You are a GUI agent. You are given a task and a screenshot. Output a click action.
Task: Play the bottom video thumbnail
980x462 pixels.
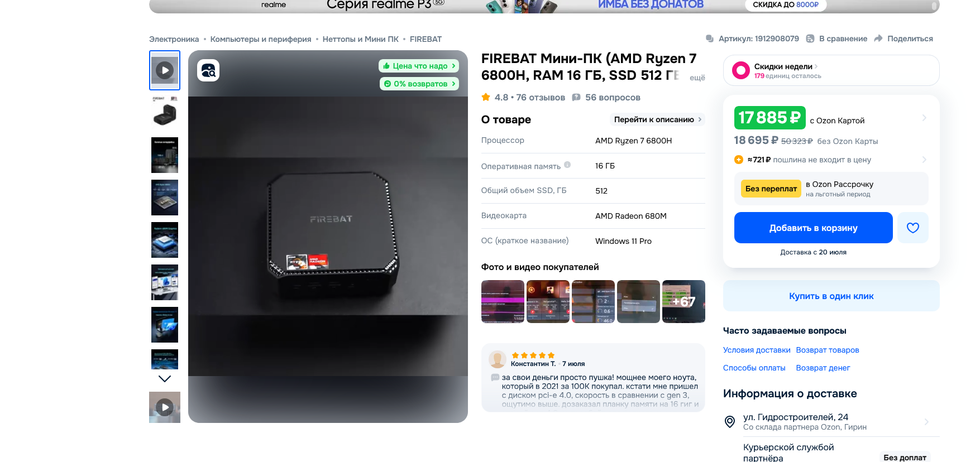pos(165,407)
